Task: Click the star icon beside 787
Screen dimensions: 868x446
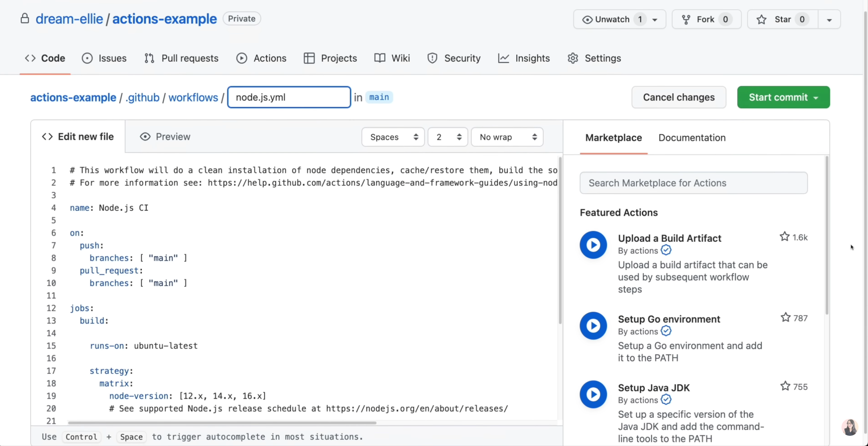Action: [785, 318]
